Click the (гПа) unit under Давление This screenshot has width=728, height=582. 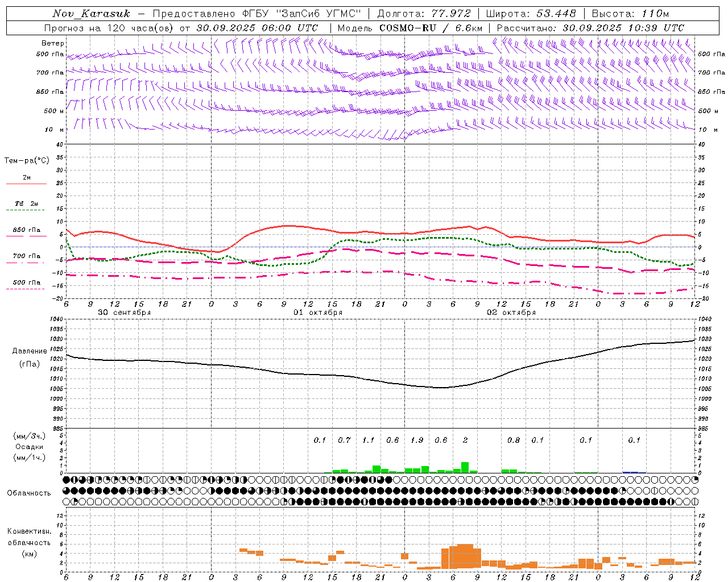(x=30, y=364)
